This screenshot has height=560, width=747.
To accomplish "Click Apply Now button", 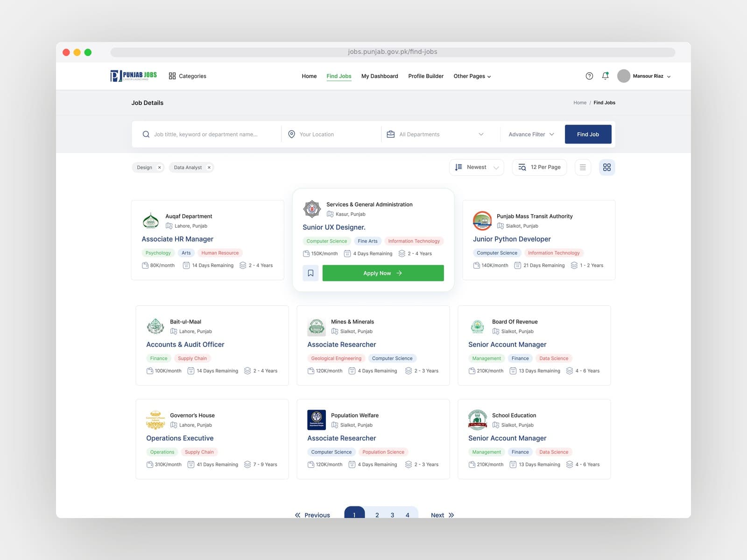I will (383, 273).
